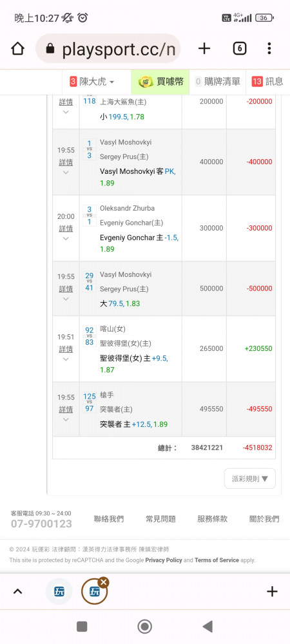290x644 pixels.
Task: Expand 詳情 for Evgeniy Goncher 20:00 match
Action: 66,229
